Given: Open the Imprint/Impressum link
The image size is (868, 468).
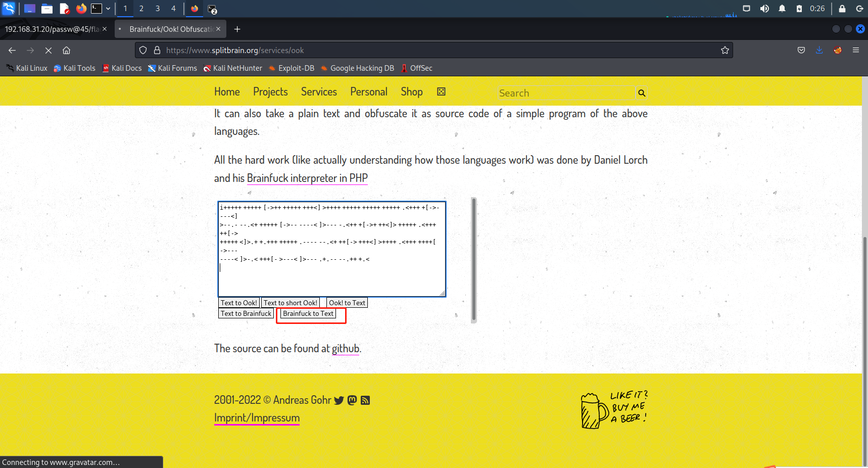Looking at the screenshot, I should click(257, 418).
